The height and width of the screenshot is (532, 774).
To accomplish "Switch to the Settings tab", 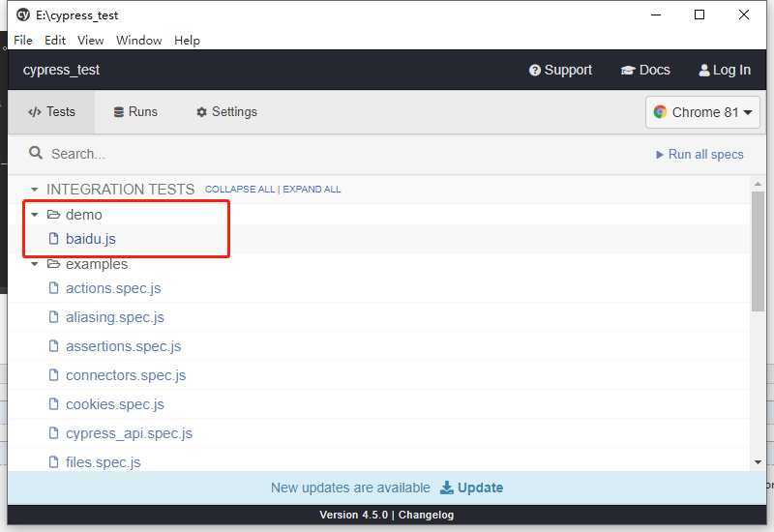I will click(226, 112).
